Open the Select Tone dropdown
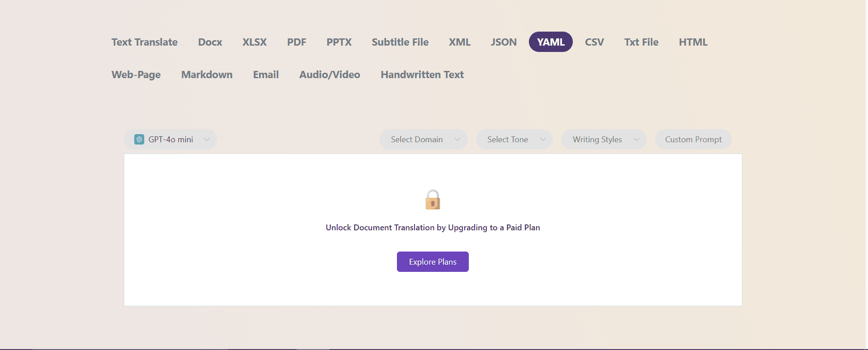 (x=514, y=140)
